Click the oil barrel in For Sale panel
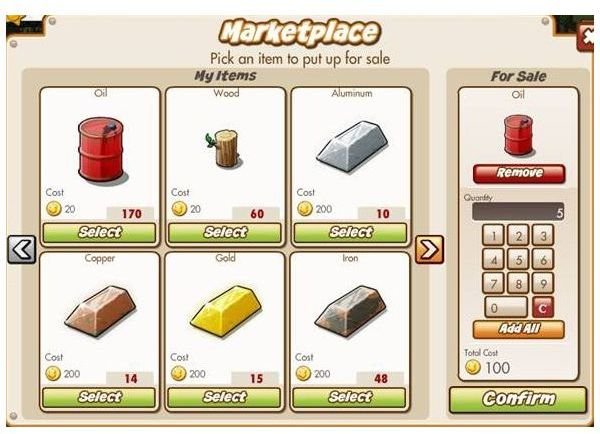This screenshot has height=434, width=600. (519, 135)
